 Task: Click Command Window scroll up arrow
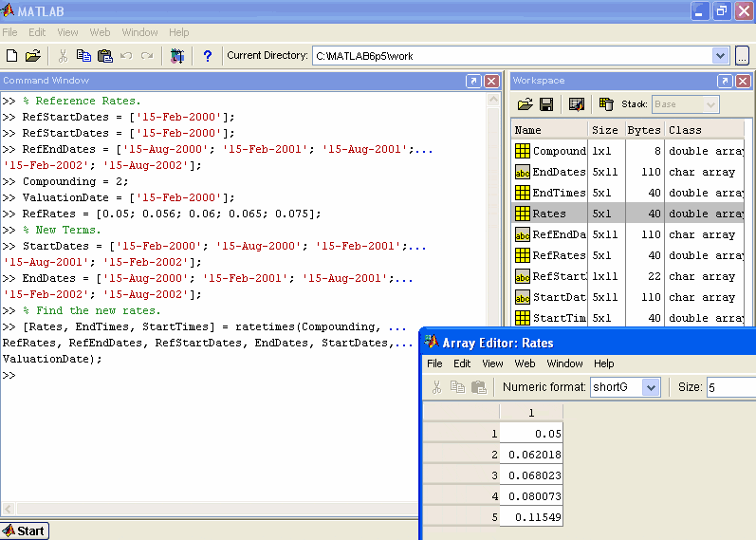pos(493,100)
